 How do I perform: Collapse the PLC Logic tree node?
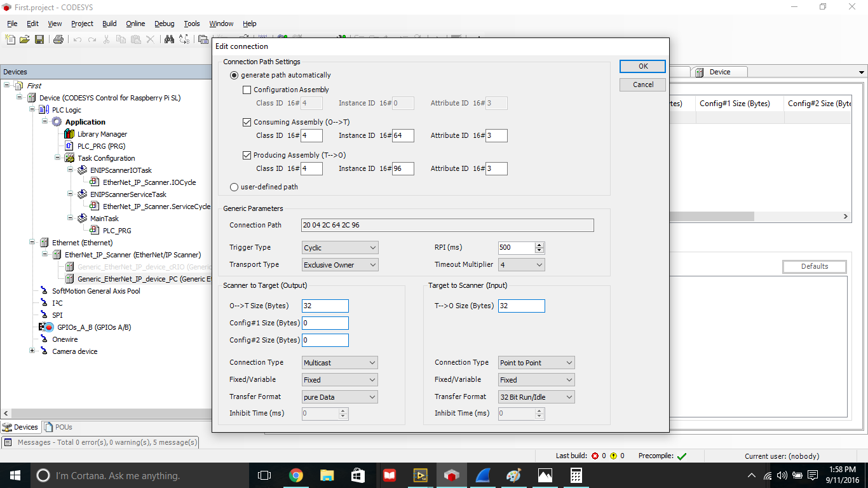click(32, 110)
